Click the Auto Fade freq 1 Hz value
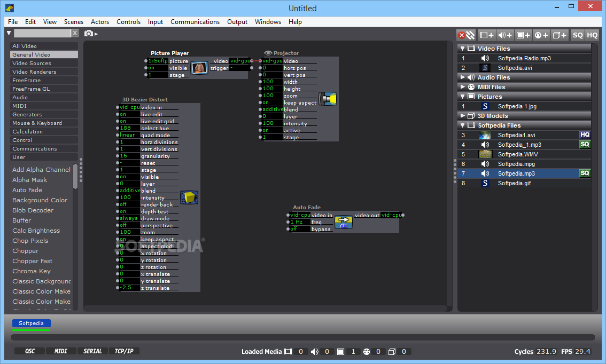The width and height of the screenshot is (606, 364). 300,222
